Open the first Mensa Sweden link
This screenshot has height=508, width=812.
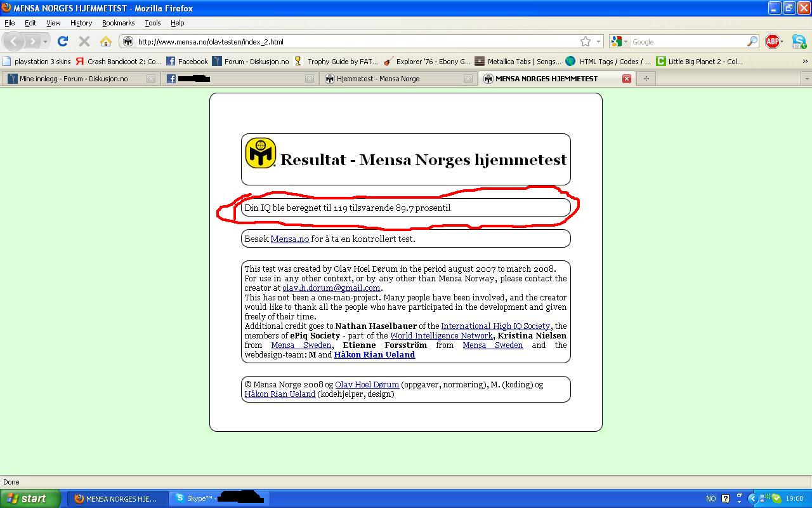[301, 345]
